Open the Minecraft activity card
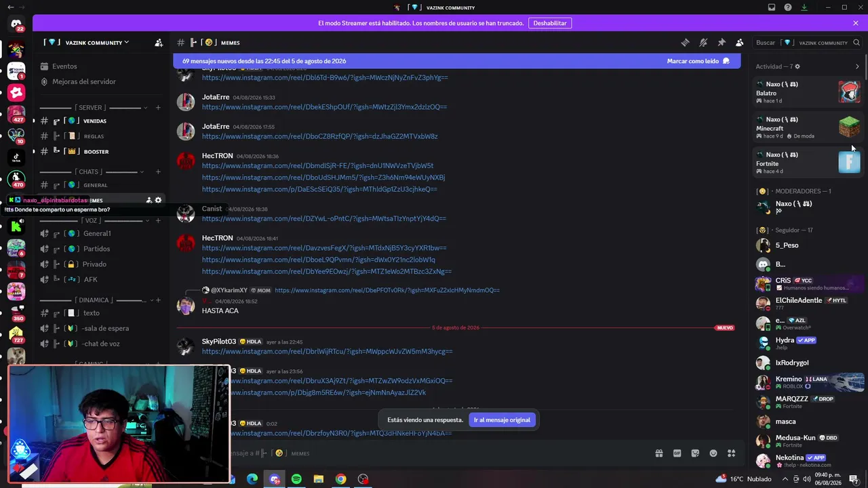Viewport: 868px width, 488px height. tap(808, 127)
